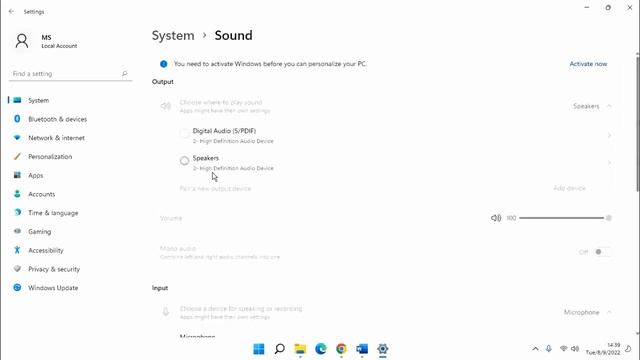
Task: Focus the Find a setting search box
Action: [70, 73]
